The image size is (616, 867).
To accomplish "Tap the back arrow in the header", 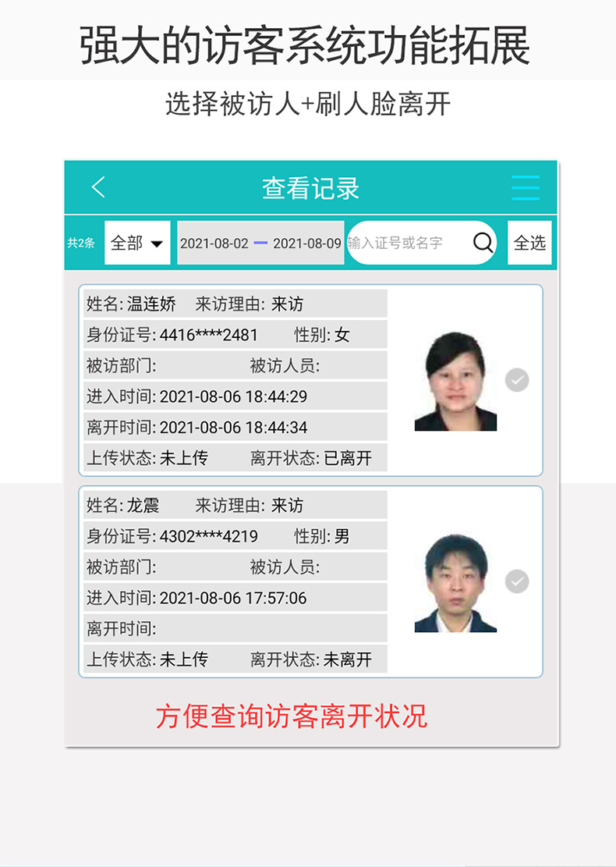I will (98, 188).
